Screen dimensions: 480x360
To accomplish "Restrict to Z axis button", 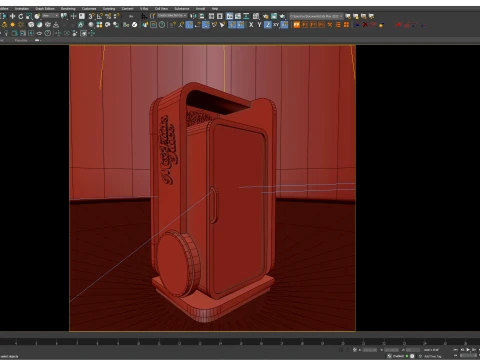I will (x=268, y=25).
